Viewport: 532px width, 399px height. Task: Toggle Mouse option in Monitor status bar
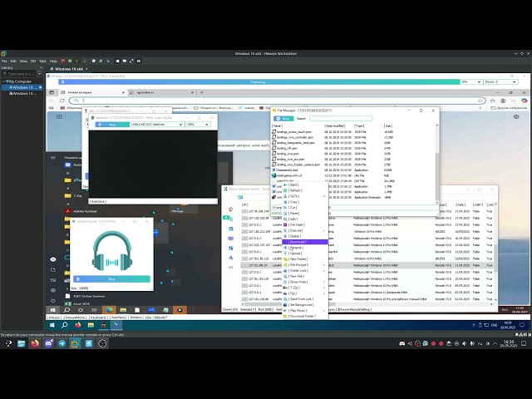click(x=54, y=318)
